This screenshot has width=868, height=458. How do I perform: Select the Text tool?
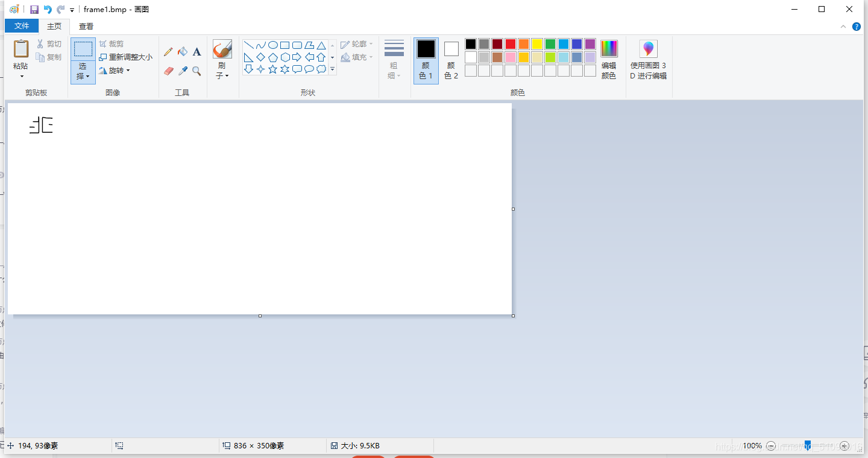pyautogui.click(x=197, y=52)
